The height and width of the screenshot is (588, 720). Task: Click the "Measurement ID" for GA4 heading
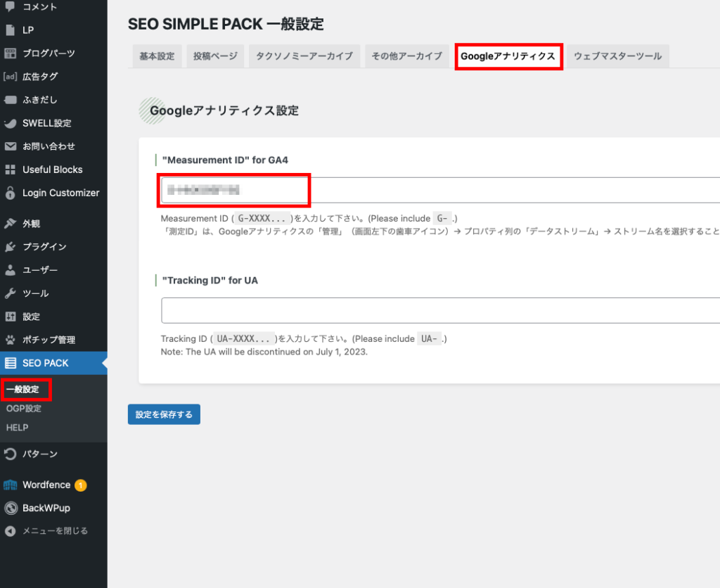225,160
